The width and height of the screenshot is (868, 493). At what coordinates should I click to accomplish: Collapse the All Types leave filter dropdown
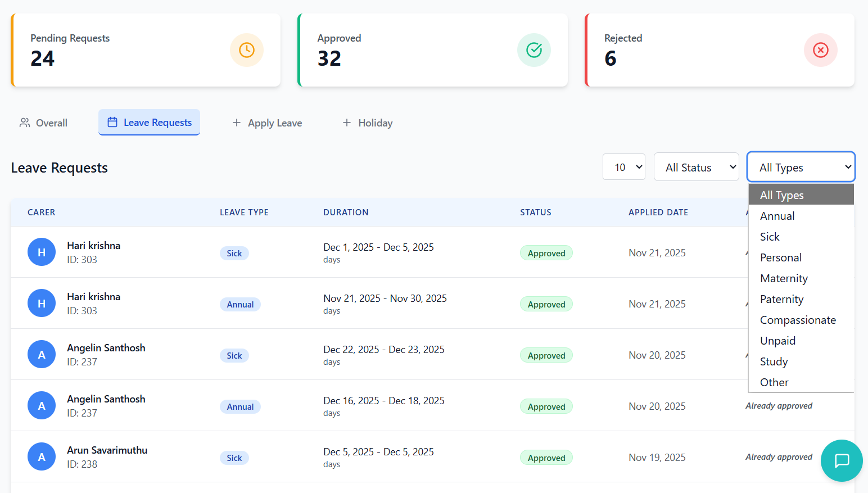tap(801, 167)
